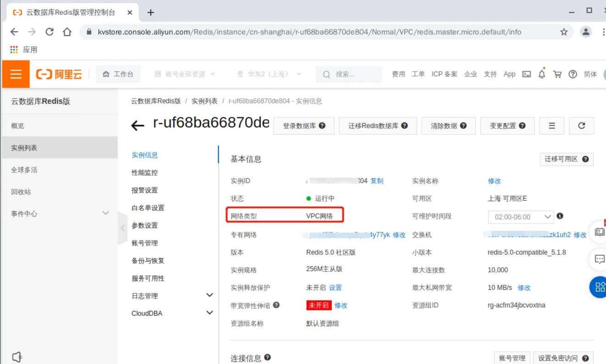Click 修改 for 最大私网带宽

coord(524,287)
